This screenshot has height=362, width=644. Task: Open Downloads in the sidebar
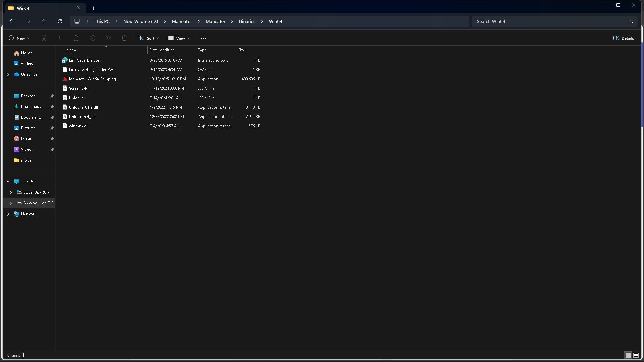coord(31,107)
